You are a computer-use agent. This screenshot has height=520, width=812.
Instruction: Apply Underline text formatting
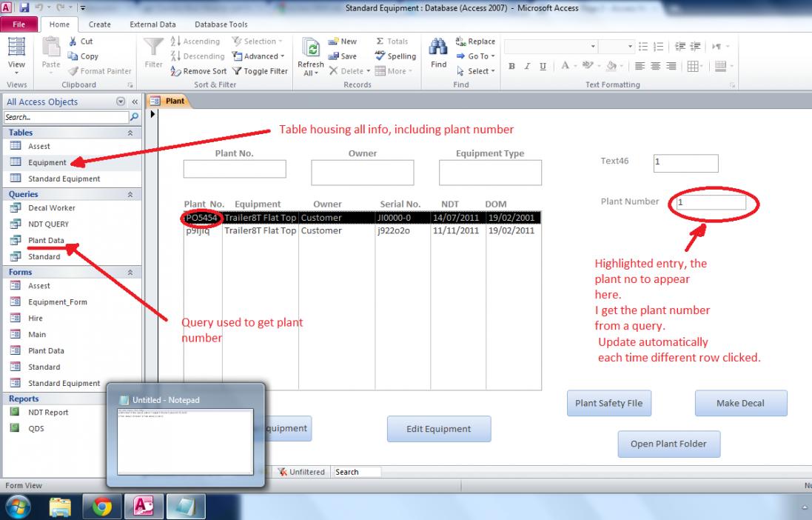[543, 66]
